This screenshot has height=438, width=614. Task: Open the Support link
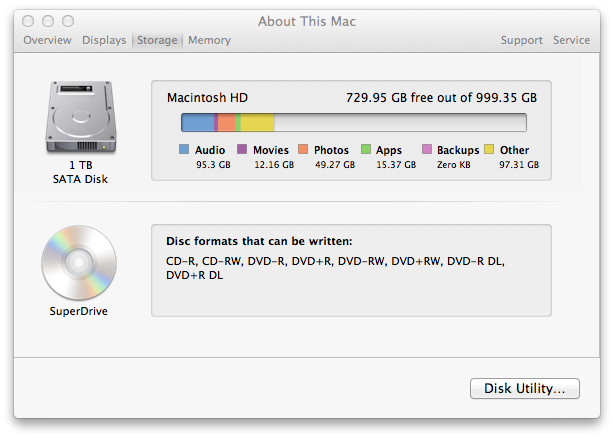(521, 40)
